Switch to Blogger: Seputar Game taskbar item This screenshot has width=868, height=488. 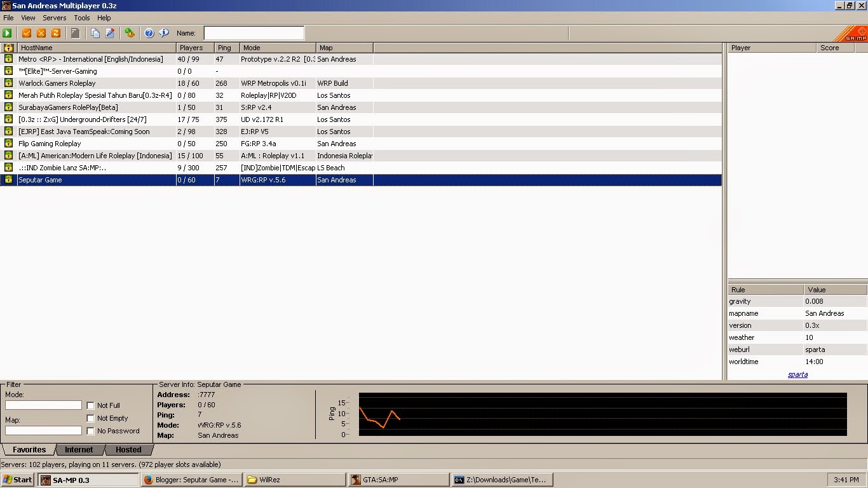point(191,480)
